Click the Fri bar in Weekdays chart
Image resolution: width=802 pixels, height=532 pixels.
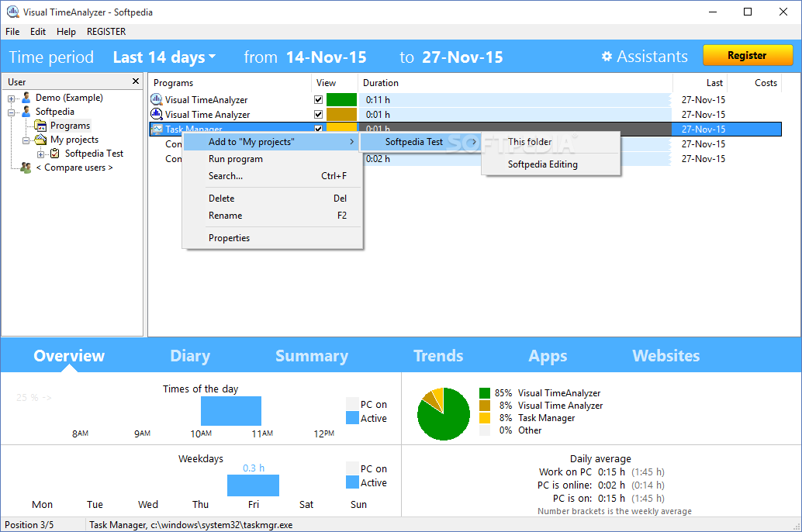point(253,485)
